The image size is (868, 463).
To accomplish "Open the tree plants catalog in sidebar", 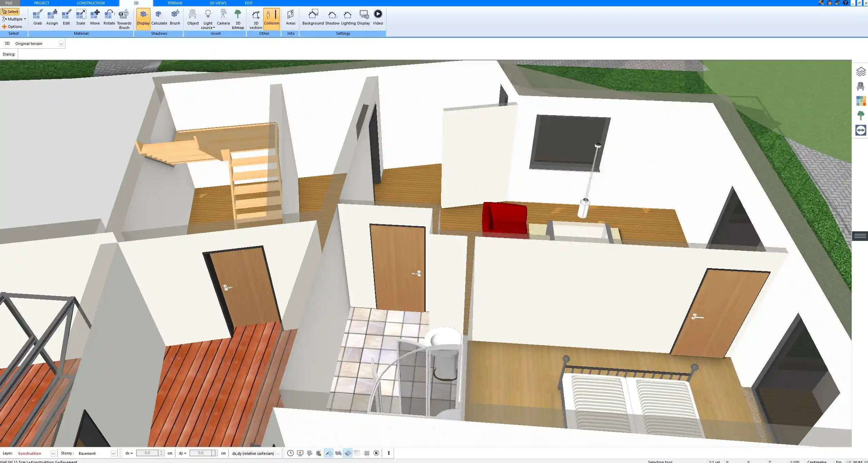I will 861,115.
